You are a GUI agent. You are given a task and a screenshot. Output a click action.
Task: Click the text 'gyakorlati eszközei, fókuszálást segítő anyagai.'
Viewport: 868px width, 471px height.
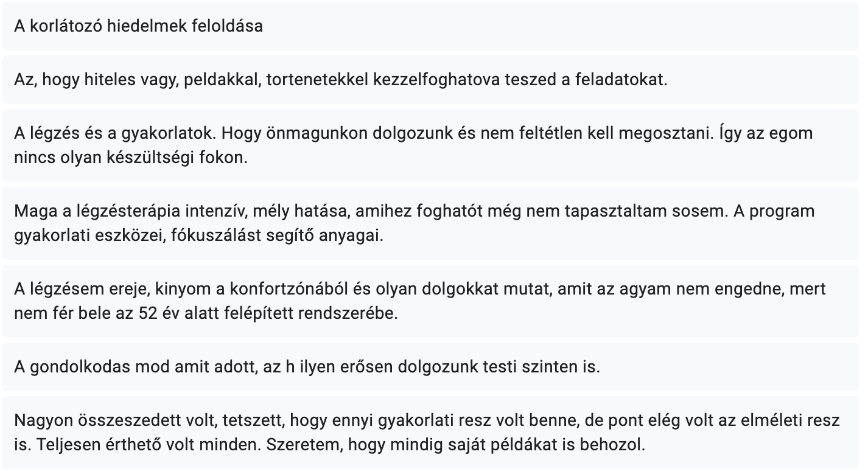(198, 235)
